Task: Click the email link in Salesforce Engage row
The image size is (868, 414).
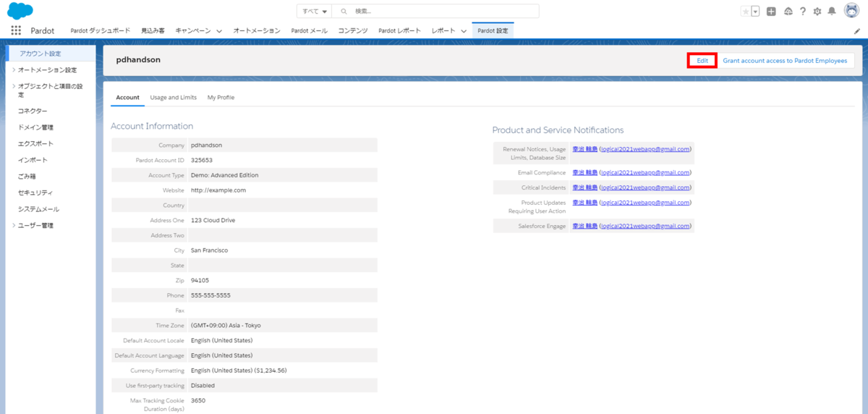Action: click(645, 226)
